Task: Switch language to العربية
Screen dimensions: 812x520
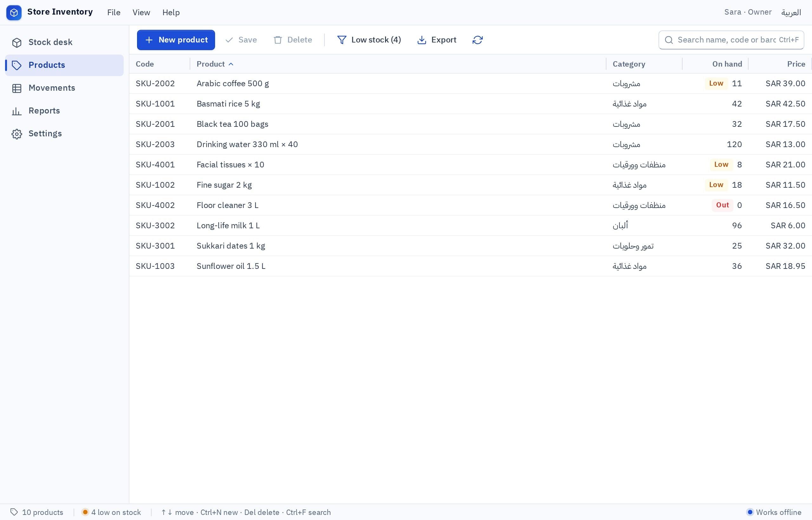Action: 791,12
